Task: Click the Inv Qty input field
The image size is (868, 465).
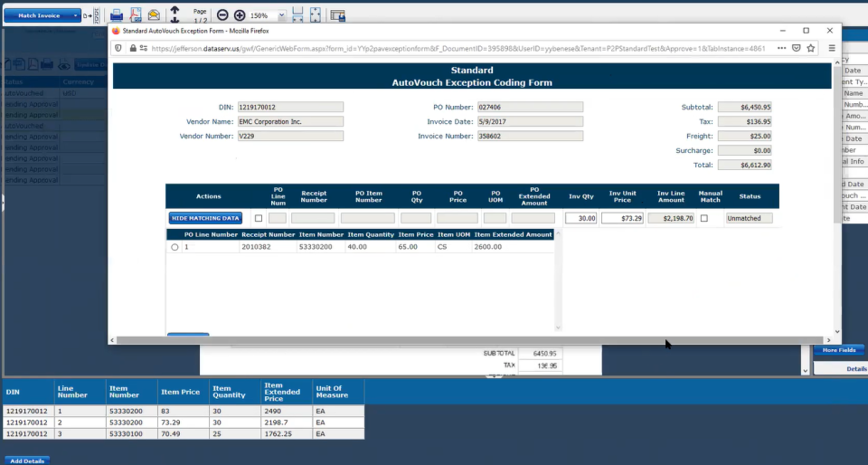Action: (580, 218)
